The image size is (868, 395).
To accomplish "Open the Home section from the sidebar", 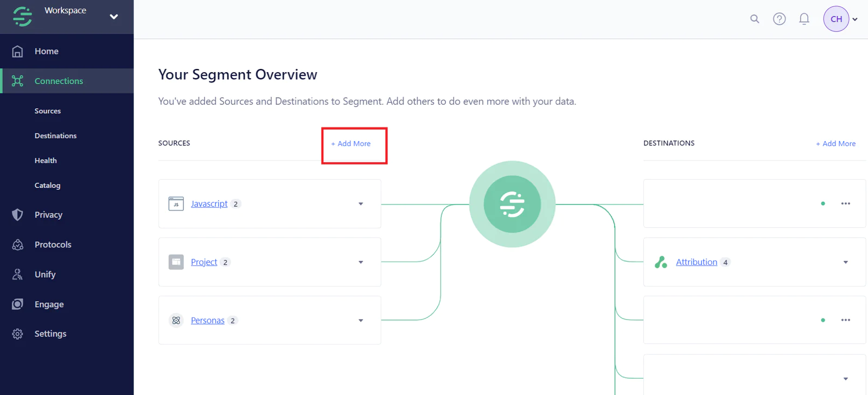I will click(x=46, y=51).
